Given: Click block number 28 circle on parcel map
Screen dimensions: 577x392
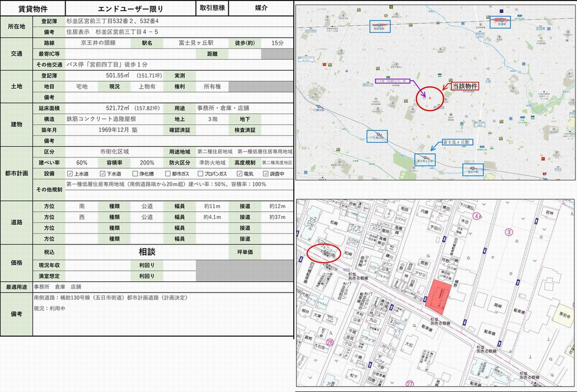Looking at the screenshot, I should click(x=329, y=342).
